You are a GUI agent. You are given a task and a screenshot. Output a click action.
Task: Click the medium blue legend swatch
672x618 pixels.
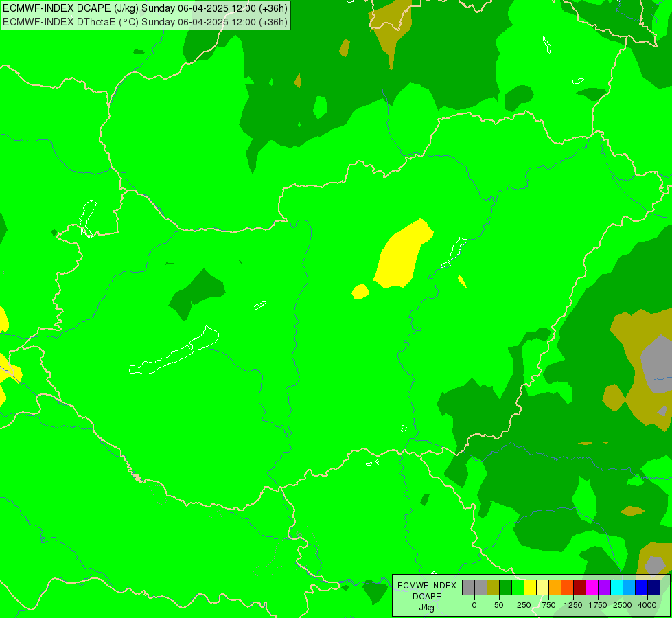(642, 588)
